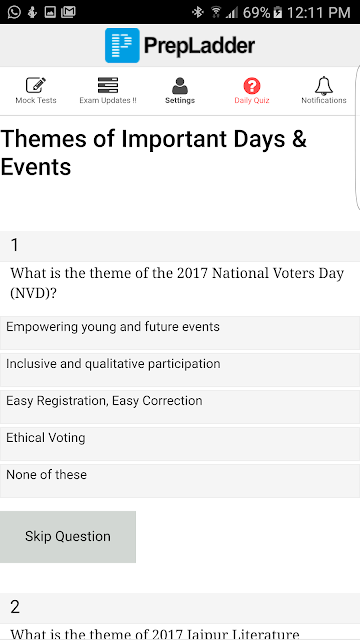
Task: Tap the Bluetooth icon in status bar
Action: click(x=198, y=12)
